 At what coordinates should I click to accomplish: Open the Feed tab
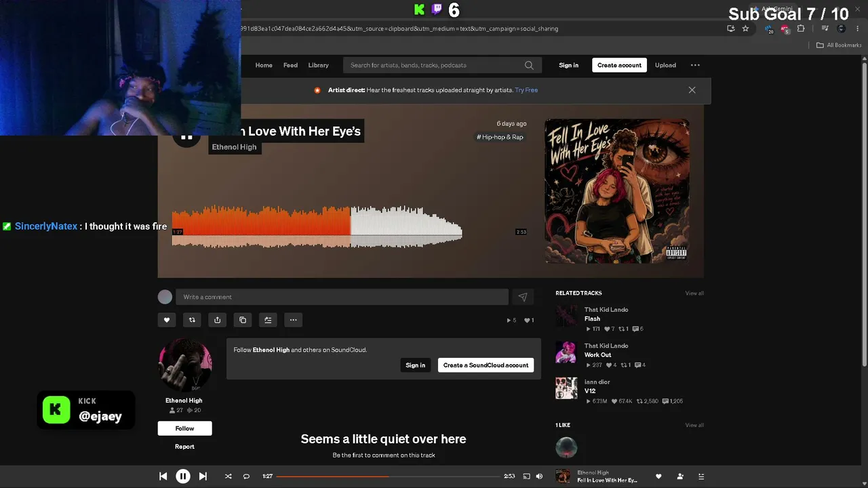click(290, 65)
